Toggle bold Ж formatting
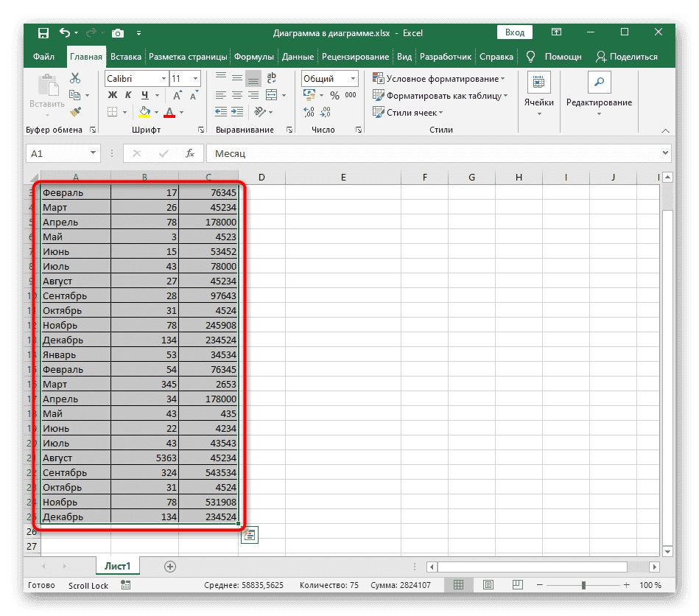 pos(113,95)
